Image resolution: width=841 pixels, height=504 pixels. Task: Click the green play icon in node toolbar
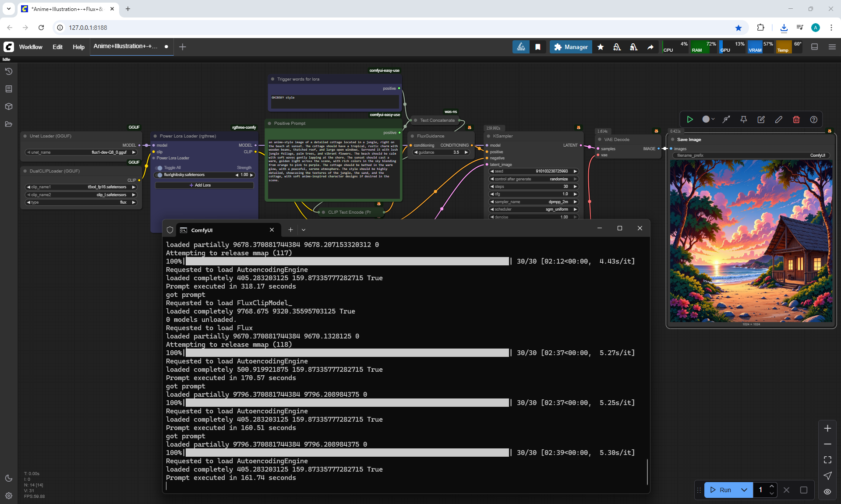coord(690,120)
